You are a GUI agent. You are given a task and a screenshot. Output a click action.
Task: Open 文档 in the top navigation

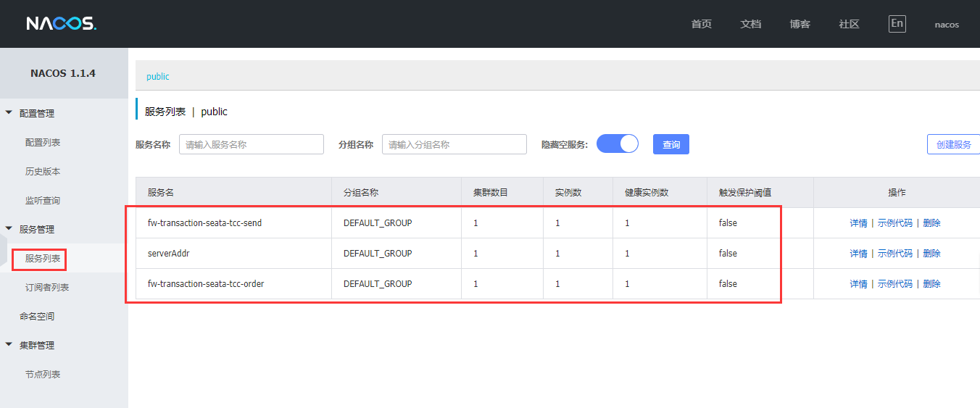[750, 24]
